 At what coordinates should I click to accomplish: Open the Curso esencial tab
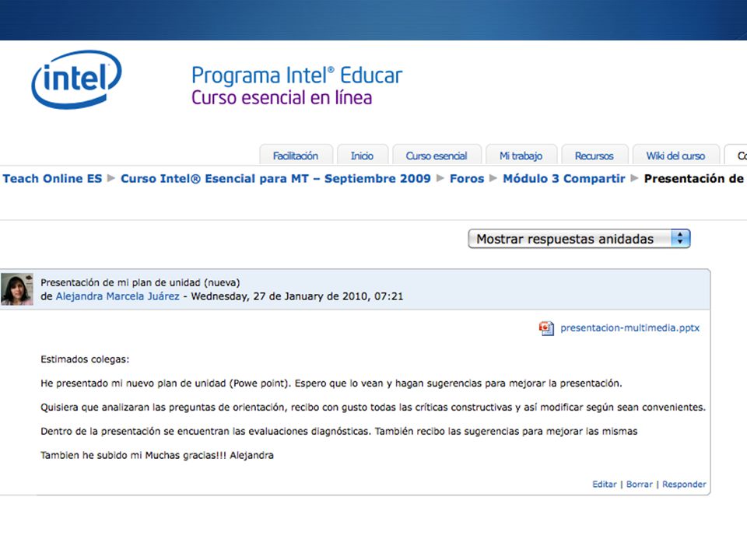tap(437, 156)
